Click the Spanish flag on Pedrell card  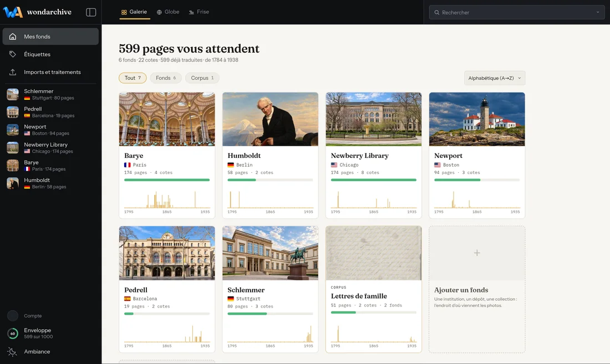127,299
